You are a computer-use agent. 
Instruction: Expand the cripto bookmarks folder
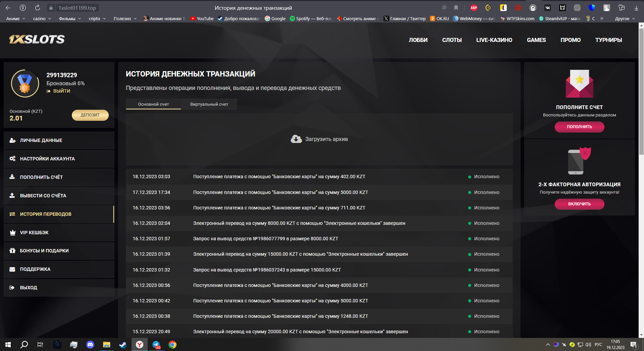point(97,18)
